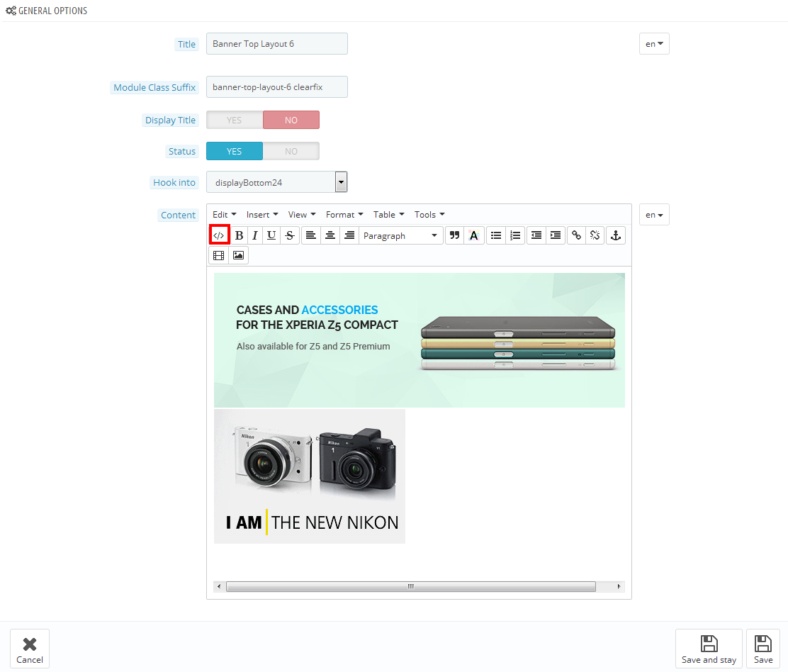Click the Title label
The image size is (788, 672).
tap(186, 44)
